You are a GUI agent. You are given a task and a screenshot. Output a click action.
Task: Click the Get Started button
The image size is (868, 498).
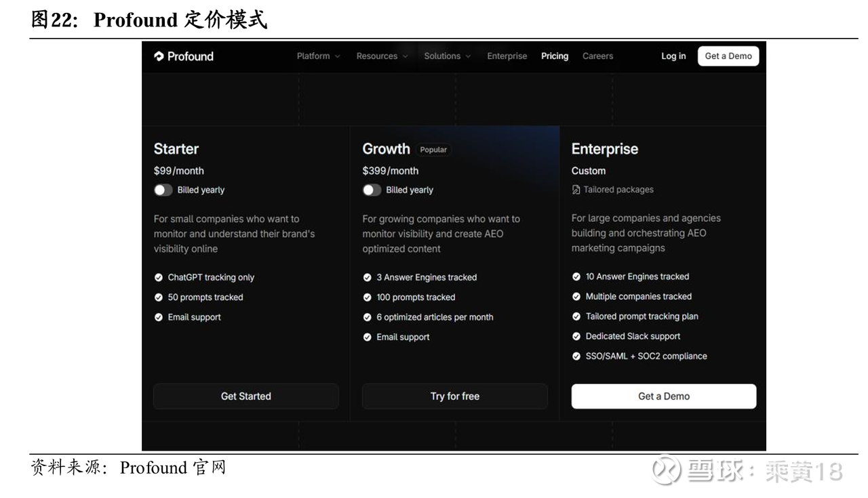245,396
